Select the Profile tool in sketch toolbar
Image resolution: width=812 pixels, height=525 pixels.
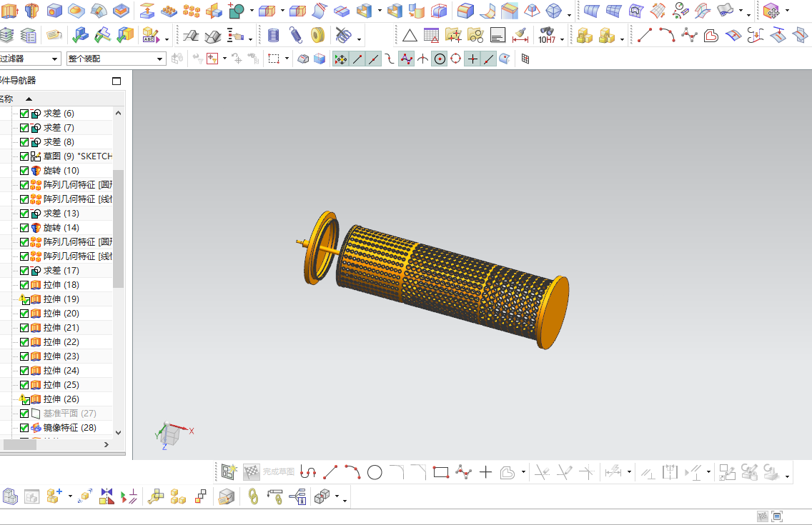(x=308, y=471)
